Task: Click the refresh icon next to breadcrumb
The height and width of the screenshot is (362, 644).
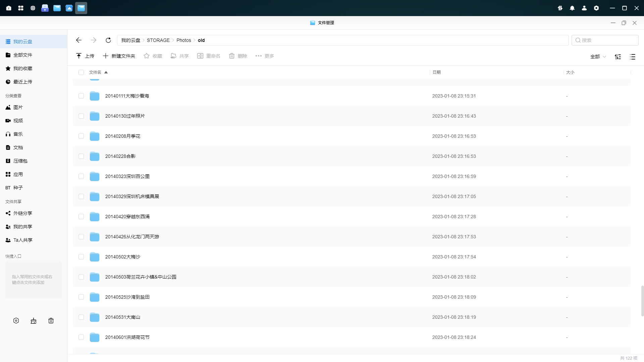Action: click(108, 40)
